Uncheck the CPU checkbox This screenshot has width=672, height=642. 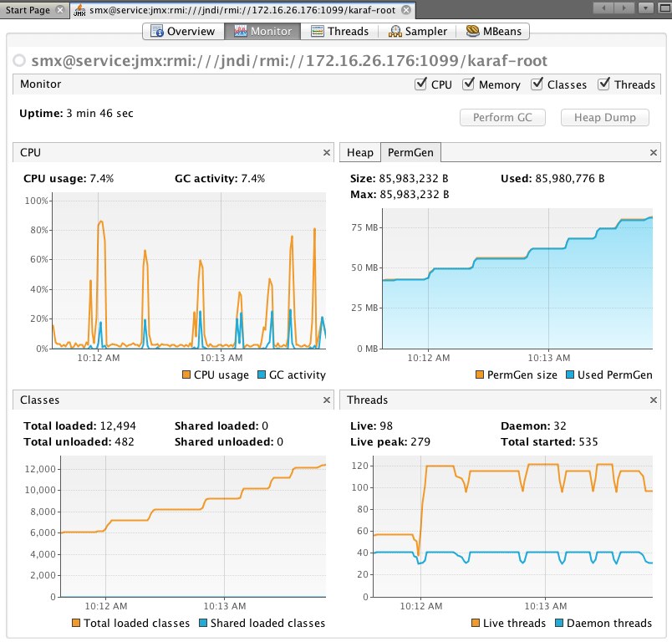421,84
